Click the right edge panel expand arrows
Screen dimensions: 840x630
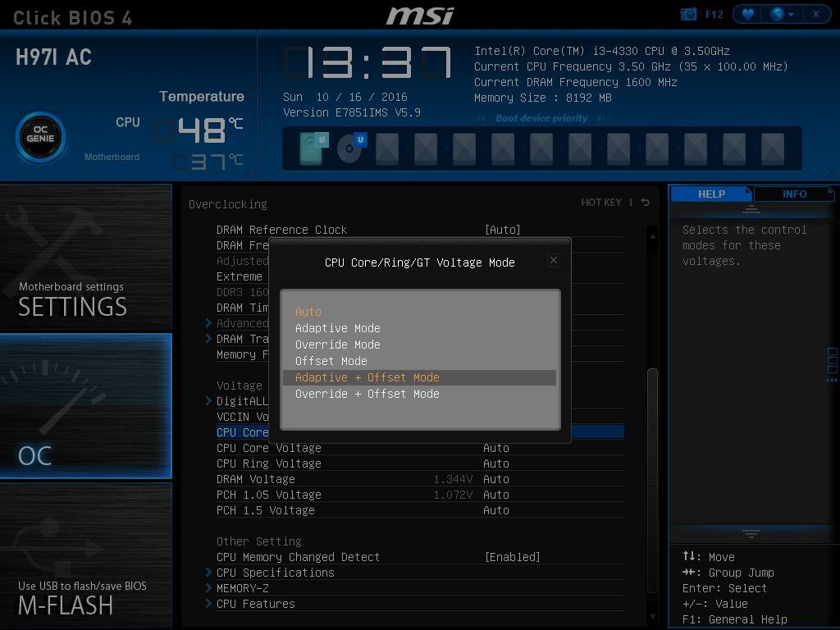[832, 380]
